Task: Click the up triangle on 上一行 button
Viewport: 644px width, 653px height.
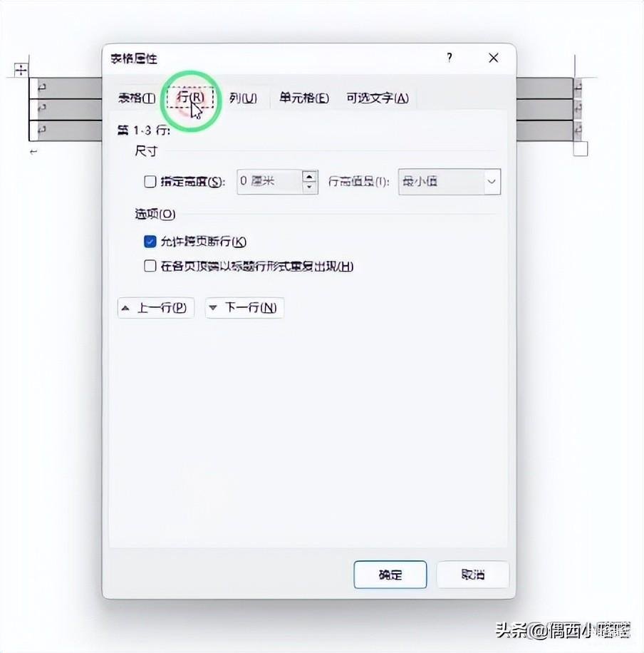Action: click(x=125, y=309)
